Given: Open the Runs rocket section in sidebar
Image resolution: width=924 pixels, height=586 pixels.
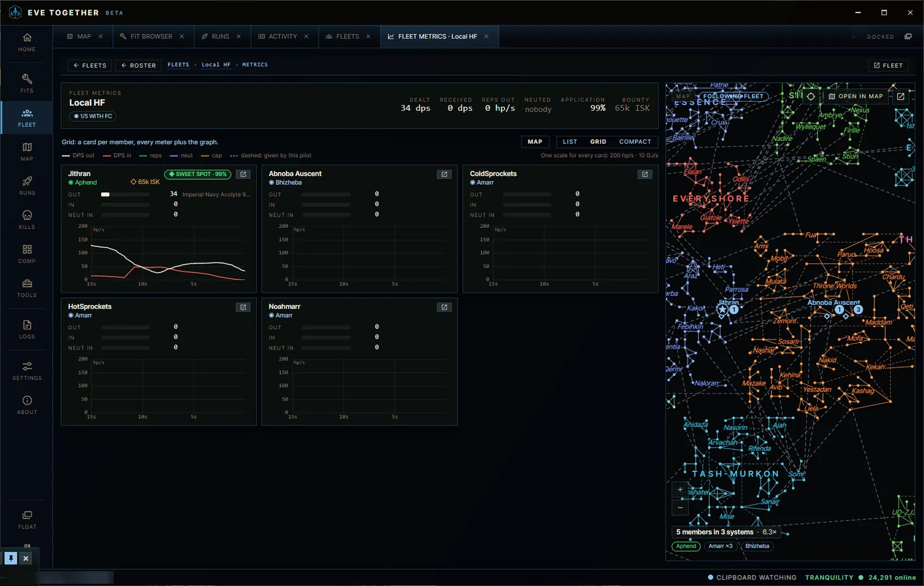Looking at the screenshot, I should [x=27, y=186].
